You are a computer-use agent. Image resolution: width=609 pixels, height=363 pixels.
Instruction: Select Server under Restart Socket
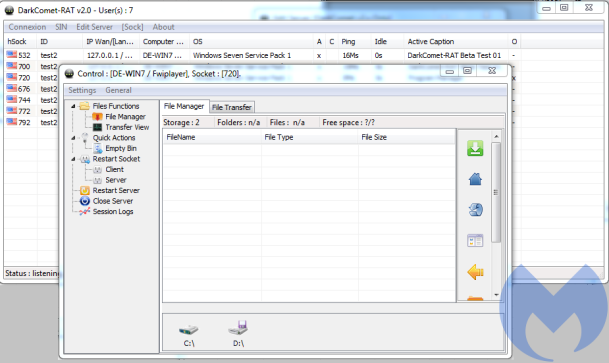(115, 180)
